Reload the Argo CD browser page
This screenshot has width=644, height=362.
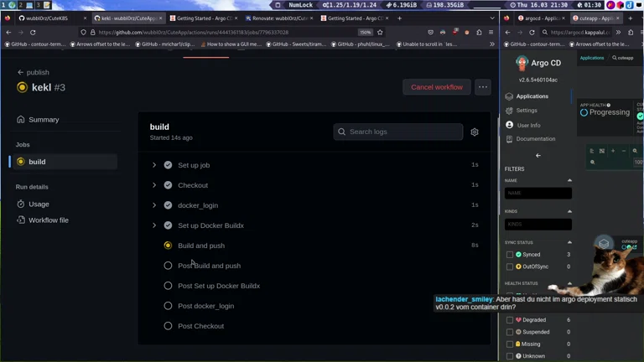tap(532, 32)
